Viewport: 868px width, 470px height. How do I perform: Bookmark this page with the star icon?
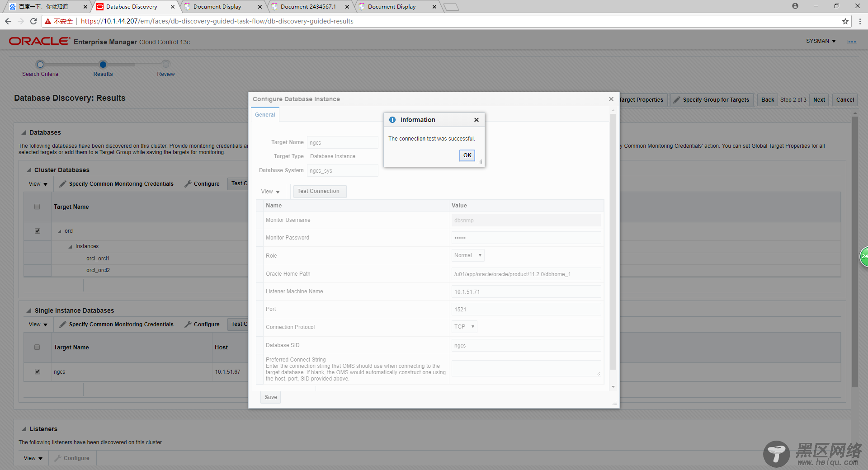845,21
